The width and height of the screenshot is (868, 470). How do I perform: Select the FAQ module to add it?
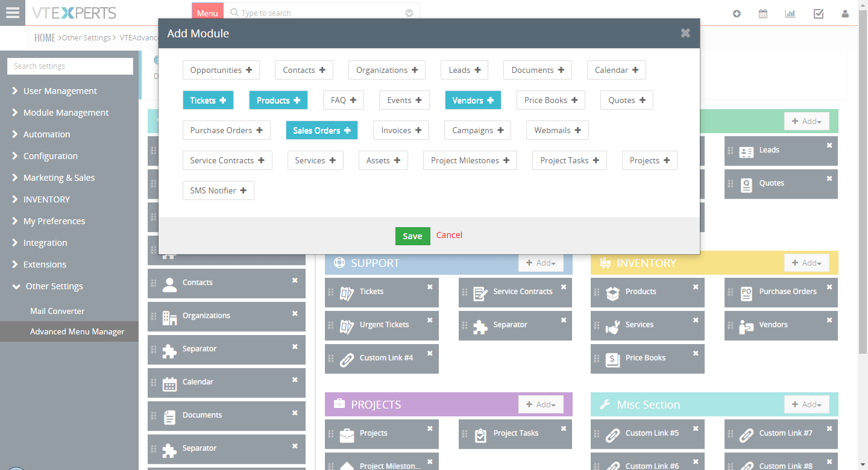point(343,99)
